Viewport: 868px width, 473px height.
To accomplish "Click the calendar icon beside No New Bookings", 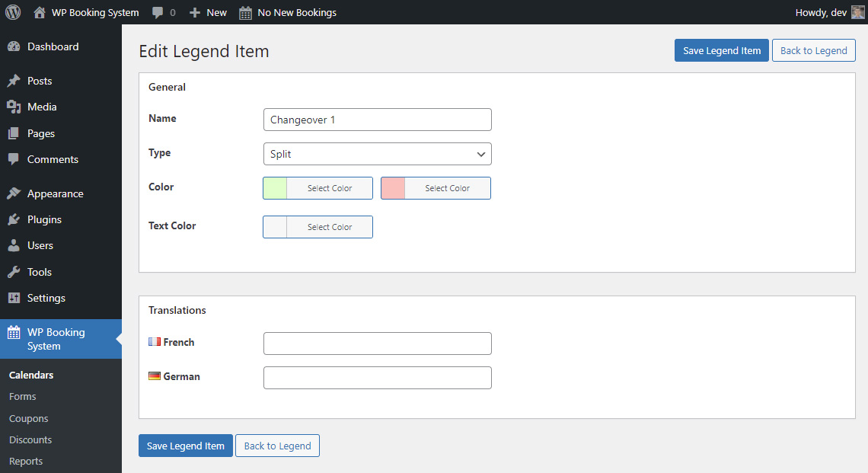I will pos(245,13).
